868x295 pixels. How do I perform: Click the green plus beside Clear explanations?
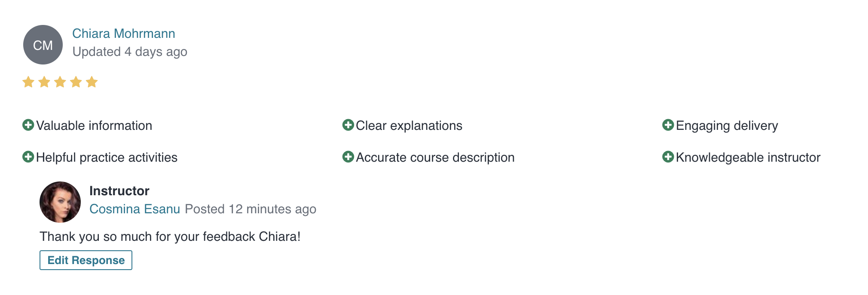pyautogui.click(x=348, y=125)
